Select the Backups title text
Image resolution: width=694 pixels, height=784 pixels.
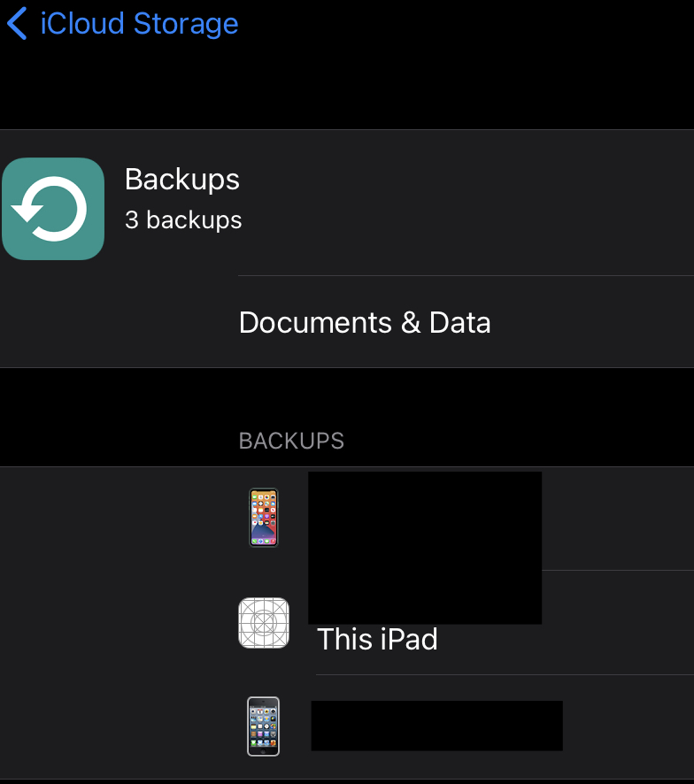[x=182, y=180]
